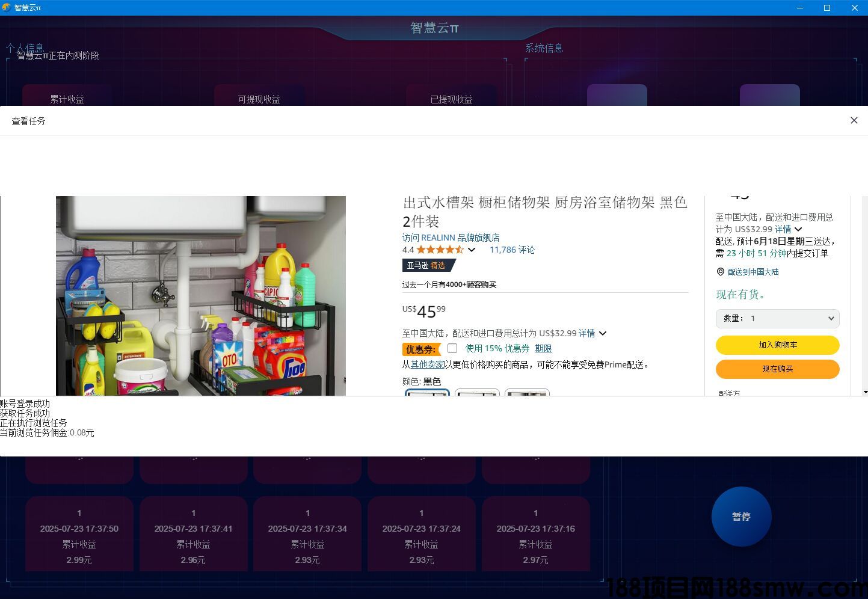Click the 累计收益 panel
The width and height of the screenshot is (868, 599).
click(x=67, y=96)
